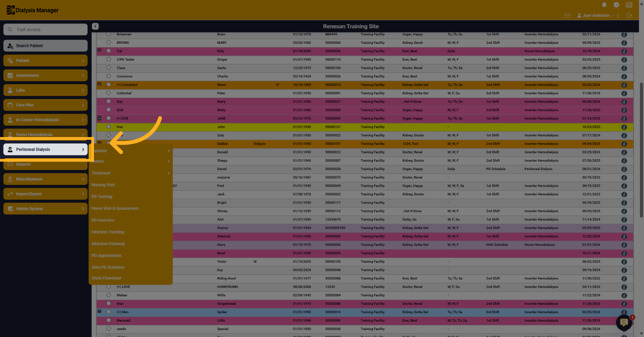The width and height of the screenshot is (644, 337).
Task: Expand the Miscellaneous sidebar menu
Action: tap(45, 179)
